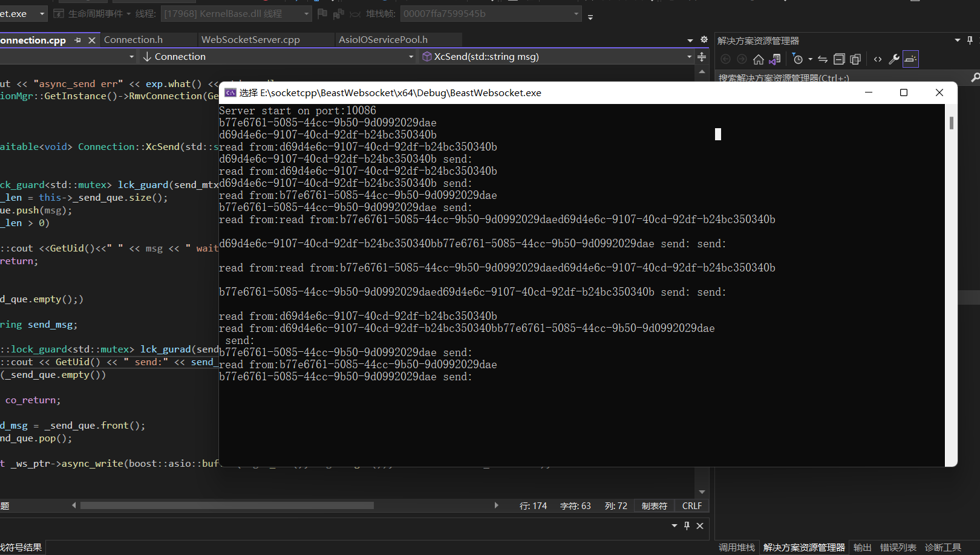
Task: Click the editor tab-well settings gear
Action: (x=704, y=39)
